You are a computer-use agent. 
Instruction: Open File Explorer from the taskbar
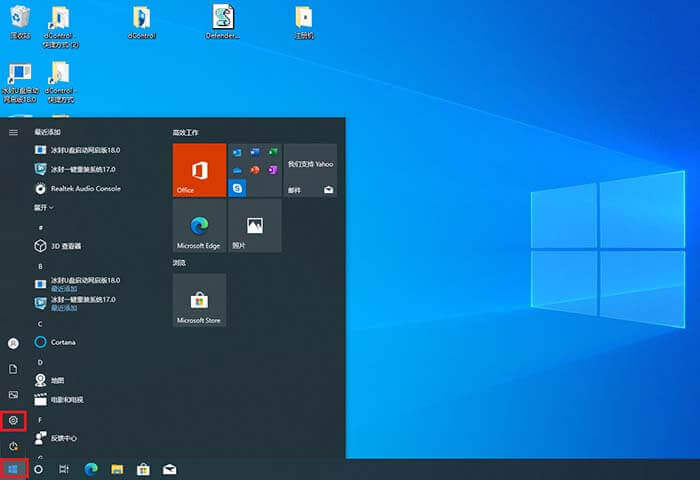[x=117, y=468]
